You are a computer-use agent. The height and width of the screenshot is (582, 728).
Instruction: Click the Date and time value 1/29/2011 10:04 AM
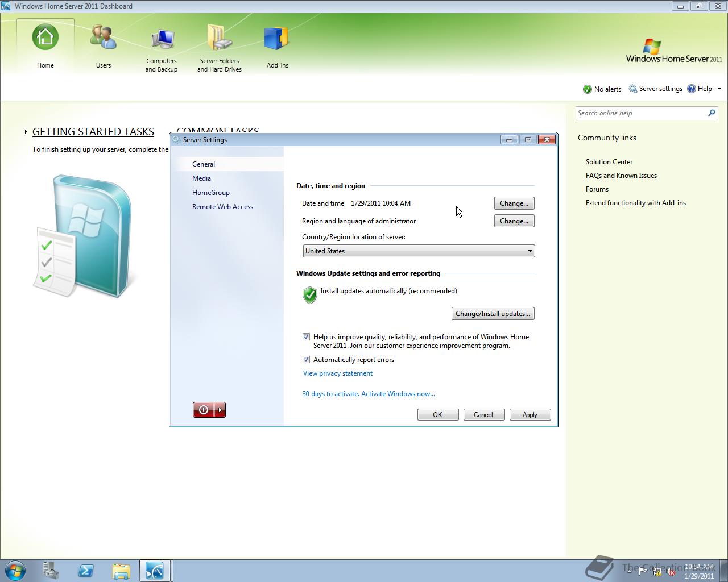coord(380,203)
